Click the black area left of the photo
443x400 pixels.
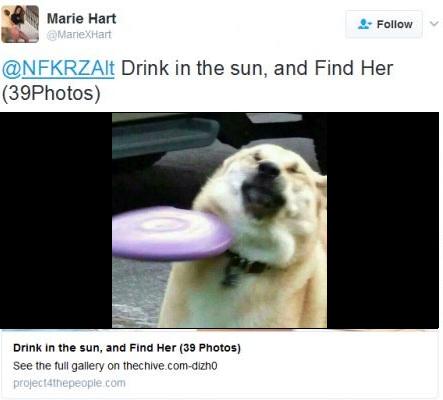tap(56, 220)
